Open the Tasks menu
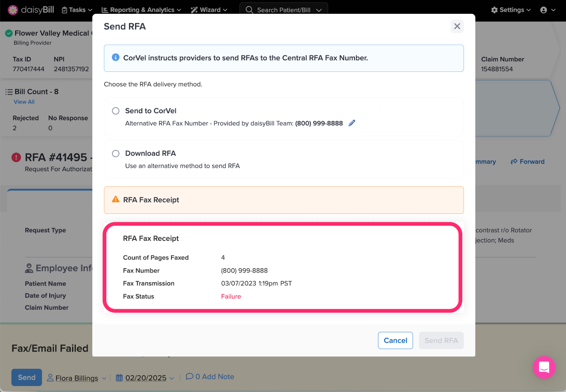Image resolution: width=566 pixels, height=392 pixels. pos(77,10)
